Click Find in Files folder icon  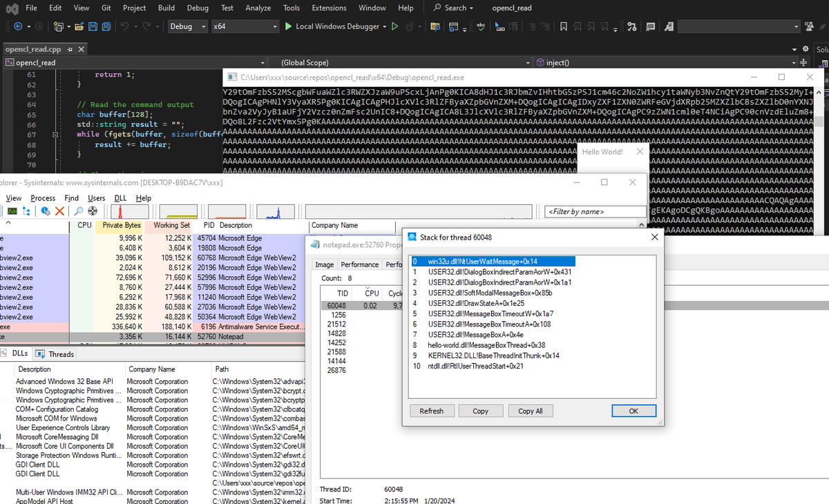(x=435, y=26)
